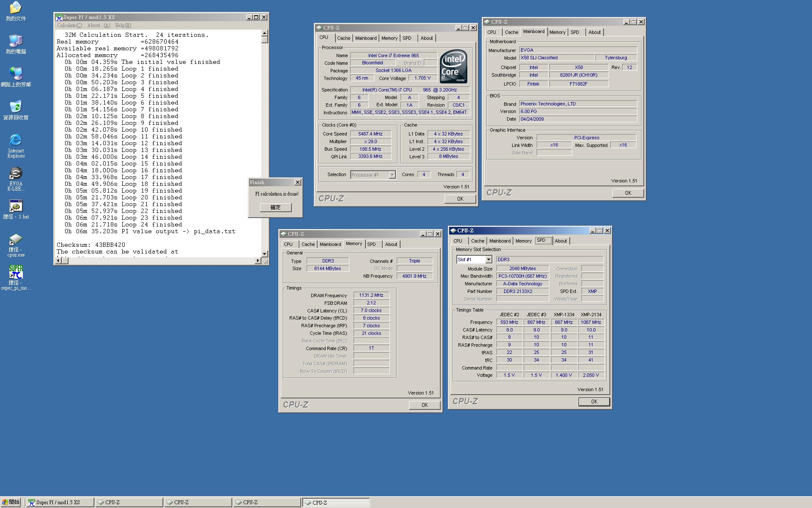The height and width of the screenshot is (508, 812).
Task: Open the My Computer desktop icon
Action: tap(16, 44)
